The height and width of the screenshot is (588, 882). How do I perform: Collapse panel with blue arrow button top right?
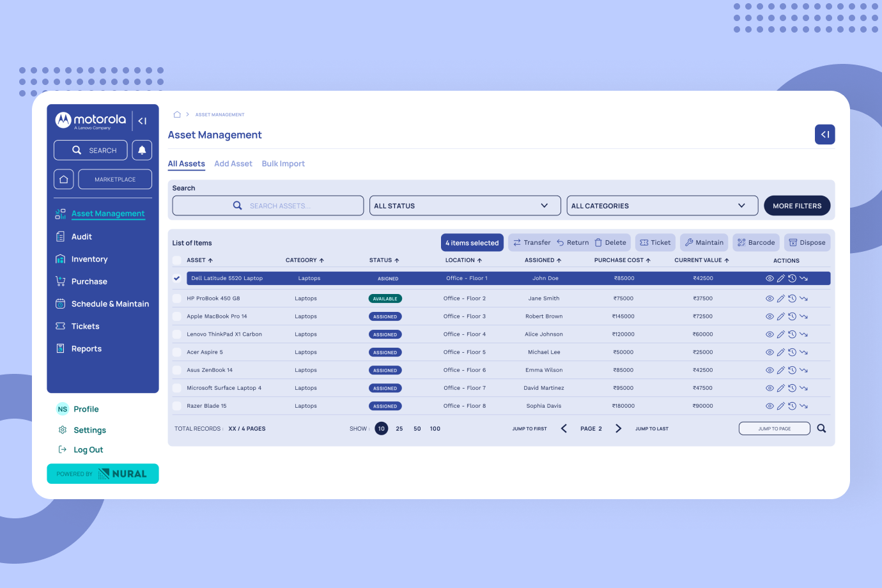(x=825, y=134)
